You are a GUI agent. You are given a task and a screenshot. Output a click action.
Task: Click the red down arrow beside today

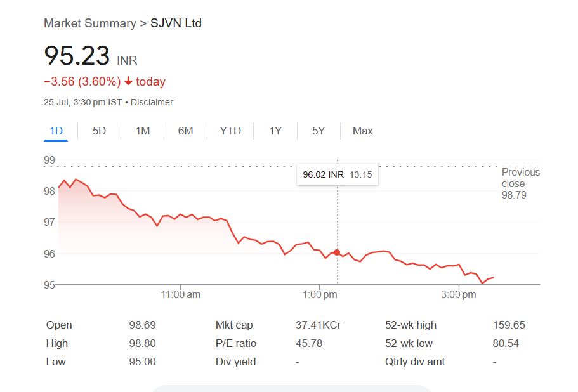click(x=128, y=81)
